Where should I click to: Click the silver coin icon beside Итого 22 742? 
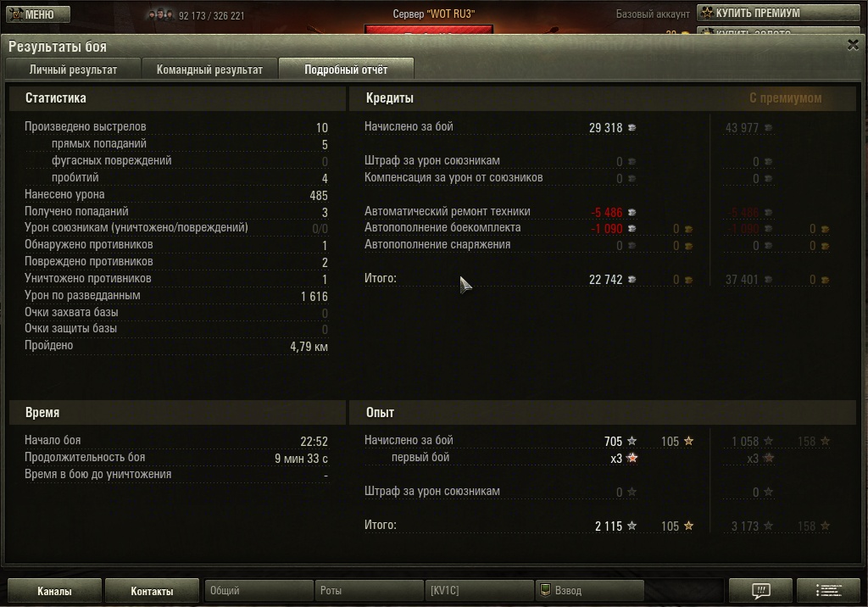(x=632, y=280)
